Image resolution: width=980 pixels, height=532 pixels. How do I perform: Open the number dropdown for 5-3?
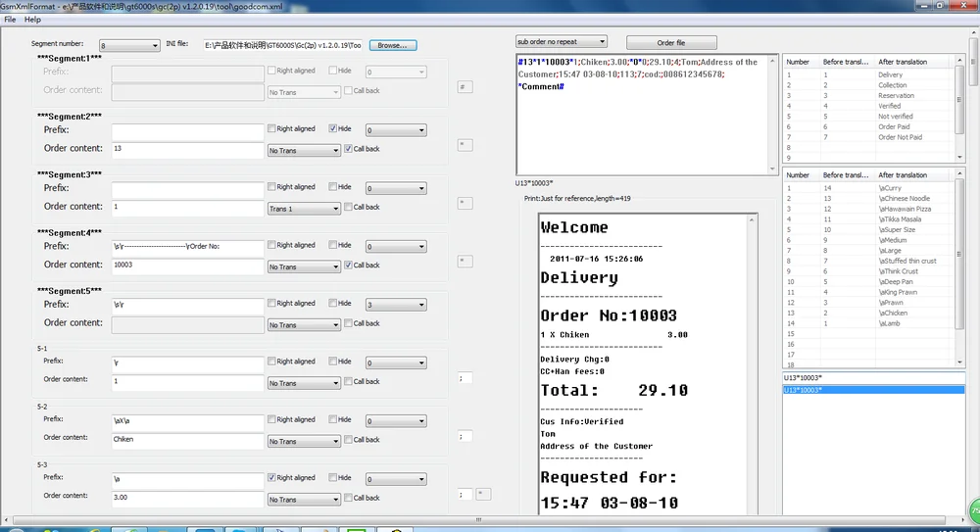click(x=396, y=479)
